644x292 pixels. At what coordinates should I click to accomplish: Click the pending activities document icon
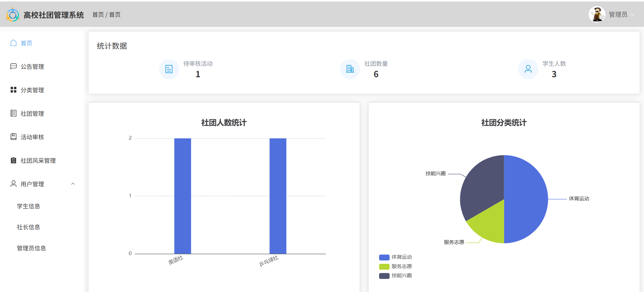[169, 69]
